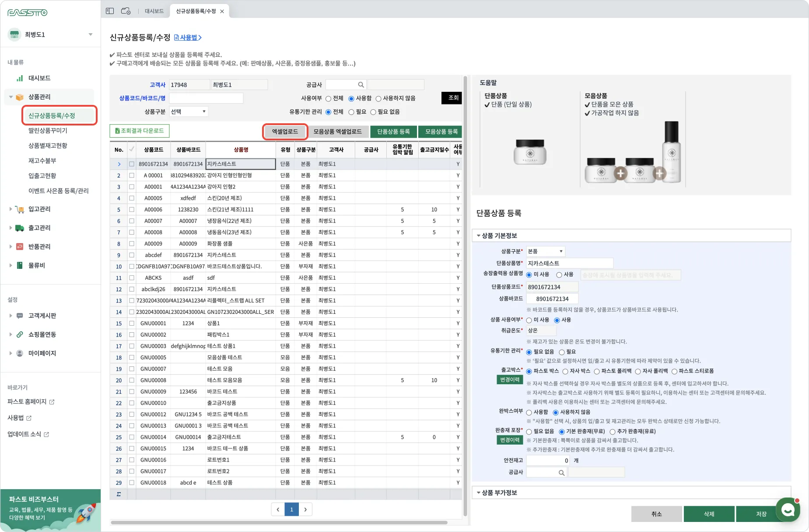The height and width of the screenshot is (532, 809).
Task: Click the external link icon beside 사용법 under 바로가기
Action: pos(29,418)
